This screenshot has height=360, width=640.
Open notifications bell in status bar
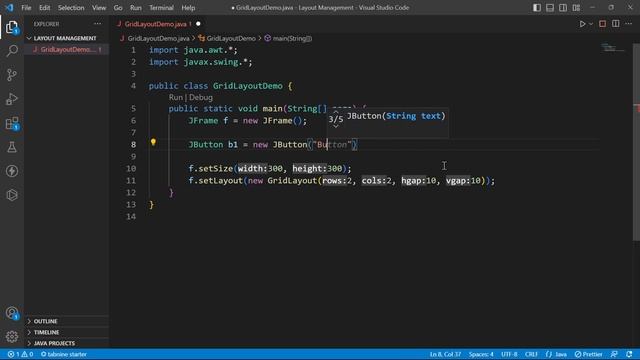tap(629, 354)
